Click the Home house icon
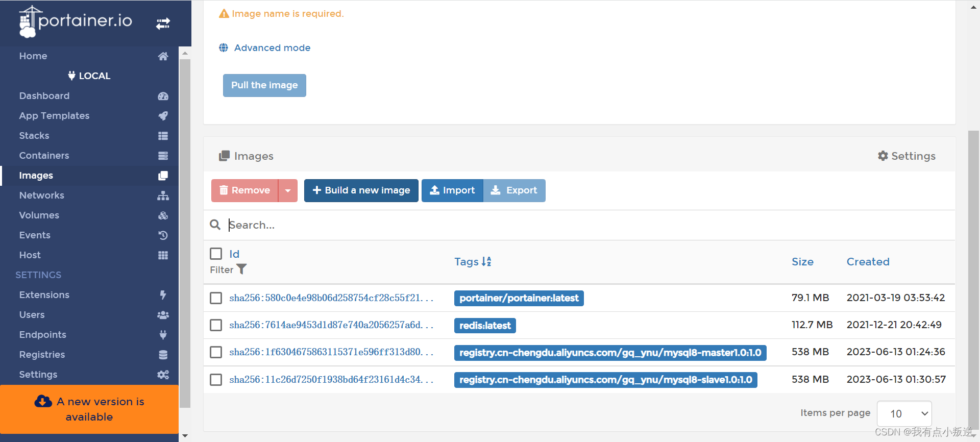 pos(163,56)
